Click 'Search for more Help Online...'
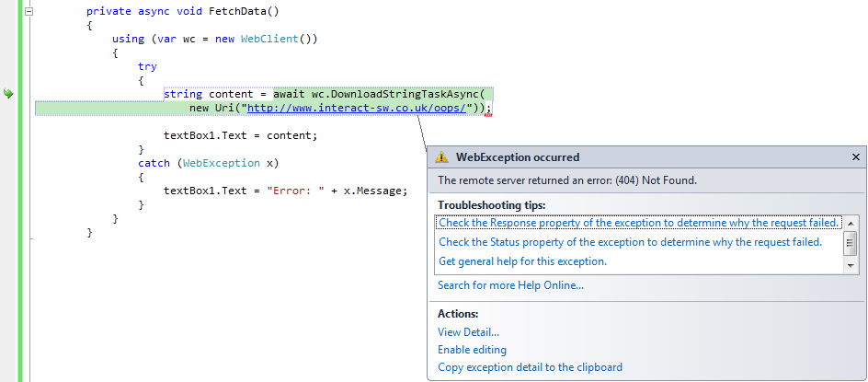Viewport: 868px width, 382px height. [510, 285]
